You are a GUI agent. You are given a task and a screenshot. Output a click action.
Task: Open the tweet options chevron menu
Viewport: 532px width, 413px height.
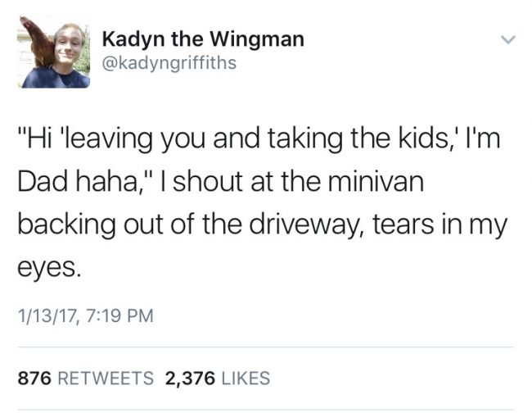click(508, 39)
